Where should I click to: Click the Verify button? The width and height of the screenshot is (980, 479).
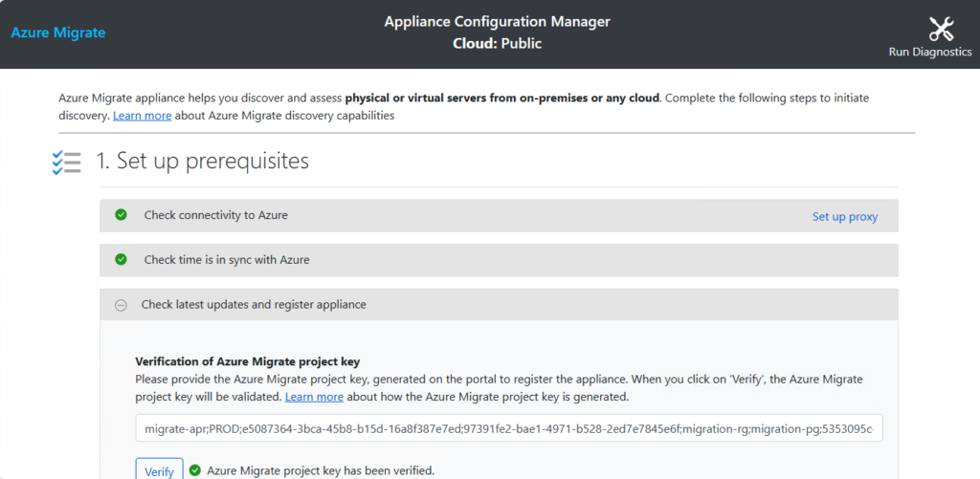coord(160,471)
